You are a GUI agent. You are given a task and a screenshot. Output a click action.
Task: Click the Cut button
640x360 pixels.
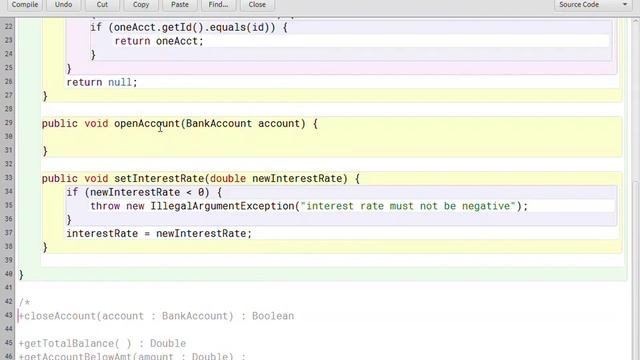tap(102, 5)
